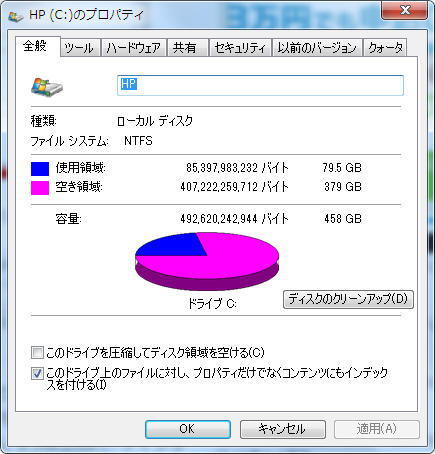
Task: Click the blue used space swatch
Action: (x=40, y=169)
